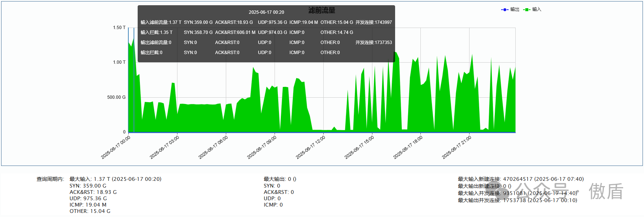Click the green 输入 legend marker icon
644x217 pixels.
pyautogui.click(x=526, y=10)
